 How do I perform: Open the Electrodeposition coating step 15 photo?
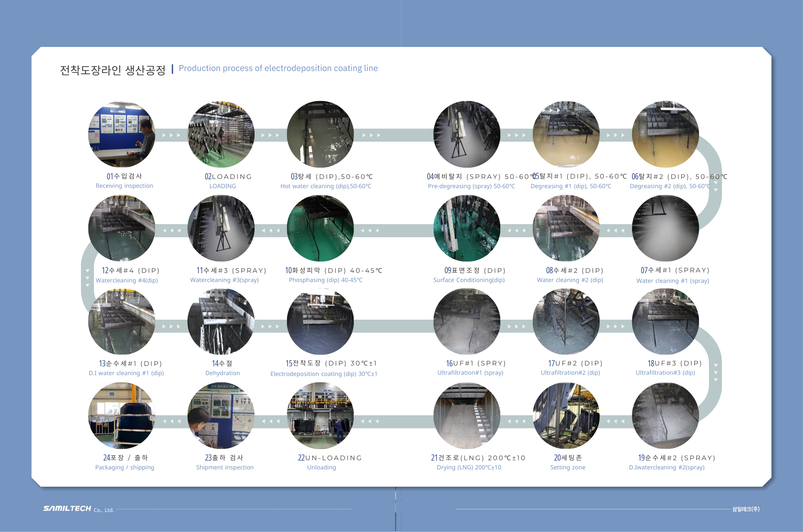(x=320, y=322)
